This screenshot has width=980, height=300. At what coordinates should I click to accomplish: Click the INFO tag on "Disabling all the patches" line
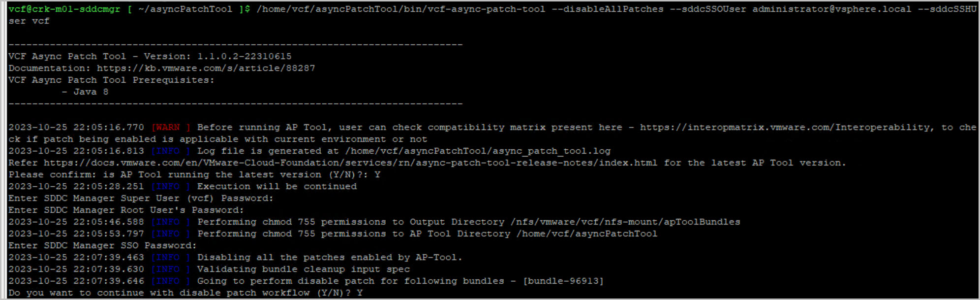(x=171, y=257)
